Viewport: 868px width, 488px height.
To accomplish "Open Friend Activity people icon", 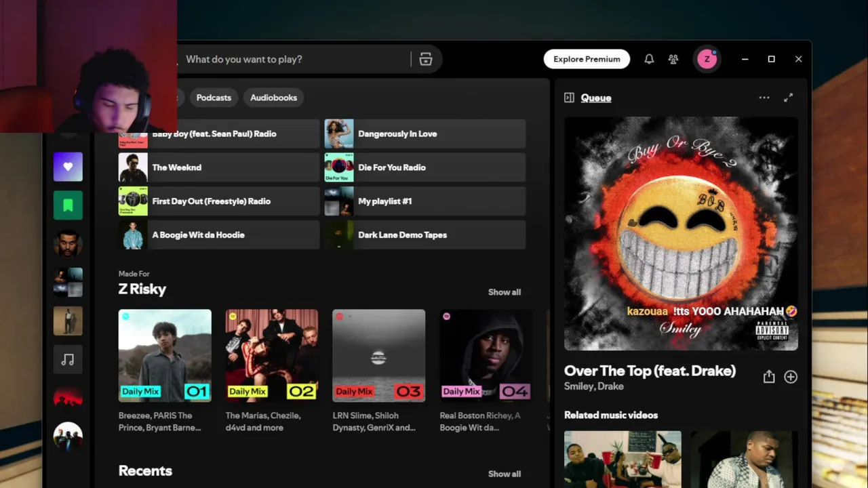I will [x=673, y=59].
